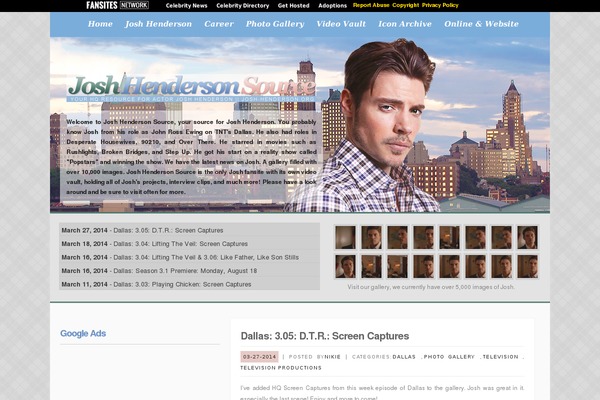Open sixth thumbnail in bottom gallery row
The width and height of the screenshot is (600, 400).
(x=476, y=266)
